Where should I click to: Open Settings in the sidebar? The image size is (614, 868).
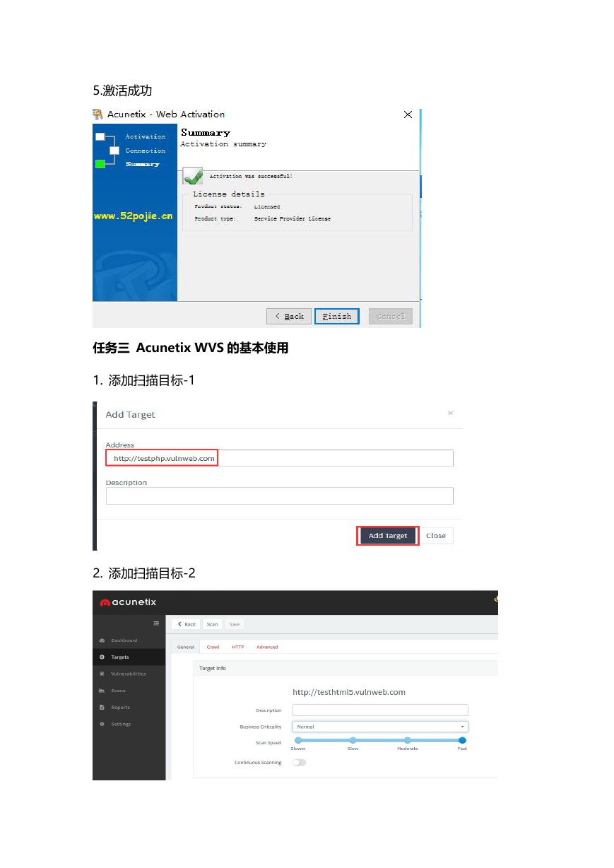[121, 725]
